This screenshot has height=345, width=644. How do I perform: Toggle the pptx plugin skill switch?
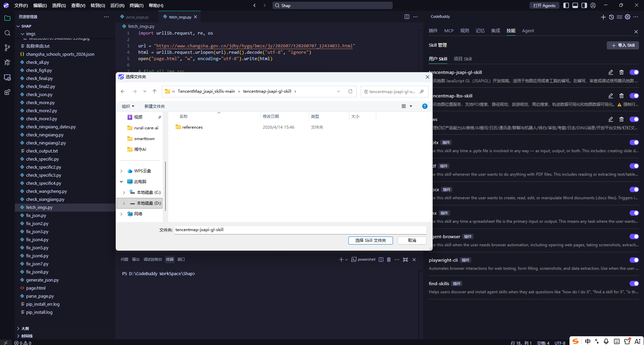(x=634, y=142)
